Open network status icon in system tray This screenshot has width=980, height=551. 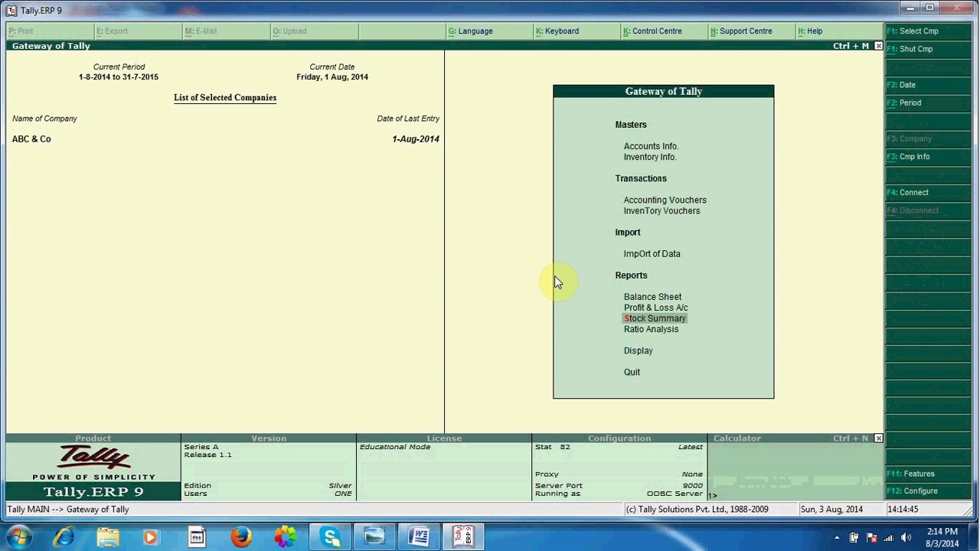(x=889, y=537)
